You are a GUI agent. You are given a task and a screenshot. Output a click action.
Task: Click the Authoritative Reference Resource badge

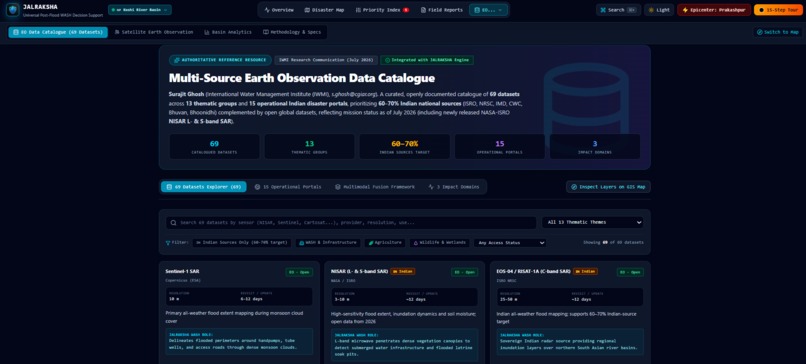(x=220, y=60)
